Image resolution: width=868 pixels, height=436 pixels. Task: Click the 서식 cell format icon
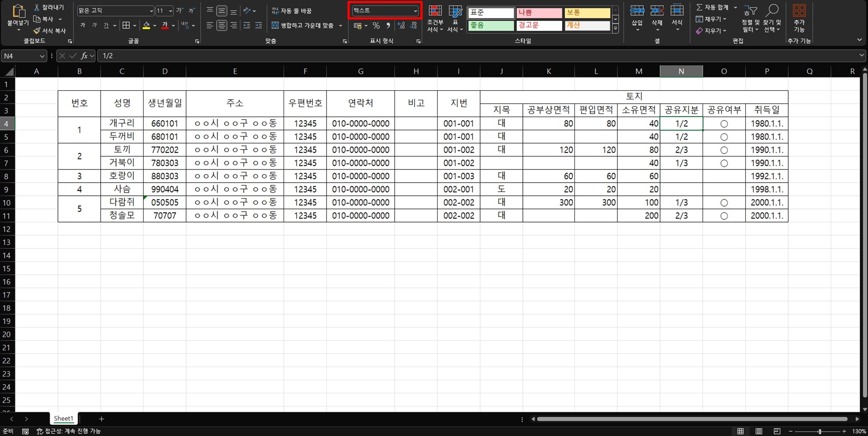point(677,11)
